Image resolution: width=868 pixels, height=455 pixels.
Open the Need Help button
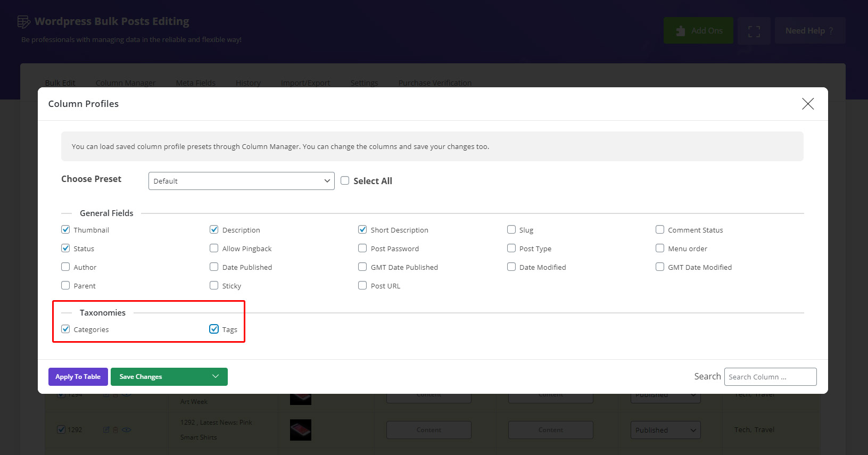pos(810,30)
